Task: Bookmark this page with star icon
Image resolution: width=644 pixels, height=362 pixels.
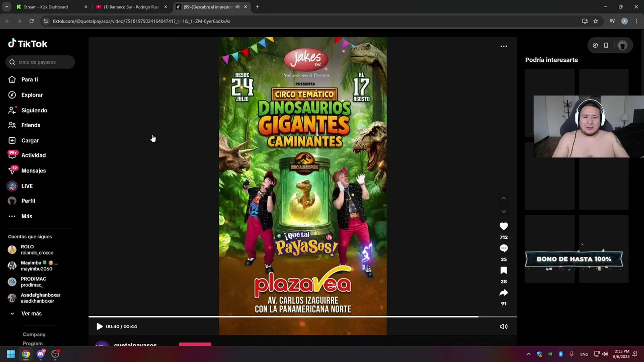Action: 596,21
